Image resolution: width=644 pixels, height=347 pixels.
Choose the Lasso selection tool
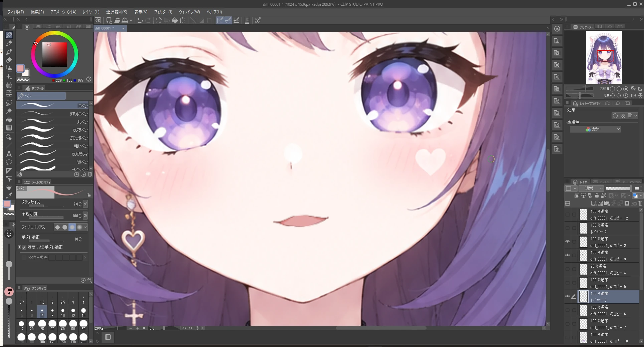click(x=9, y=102)
